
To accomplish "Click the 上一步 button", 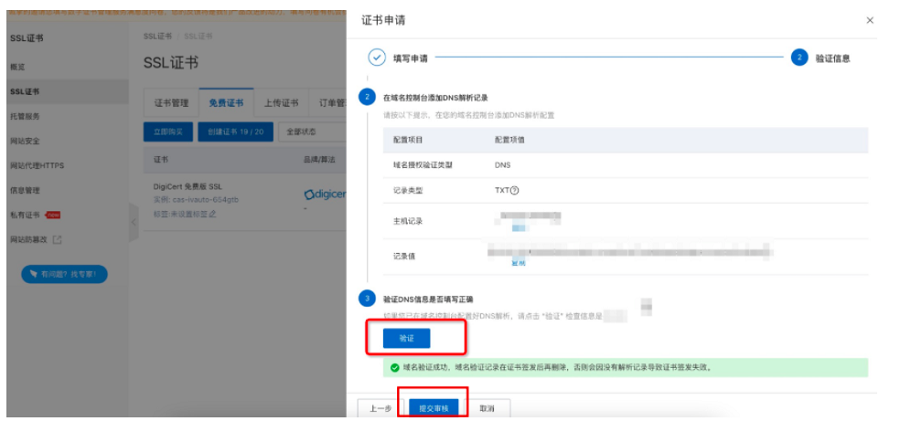I will (380, 408).
